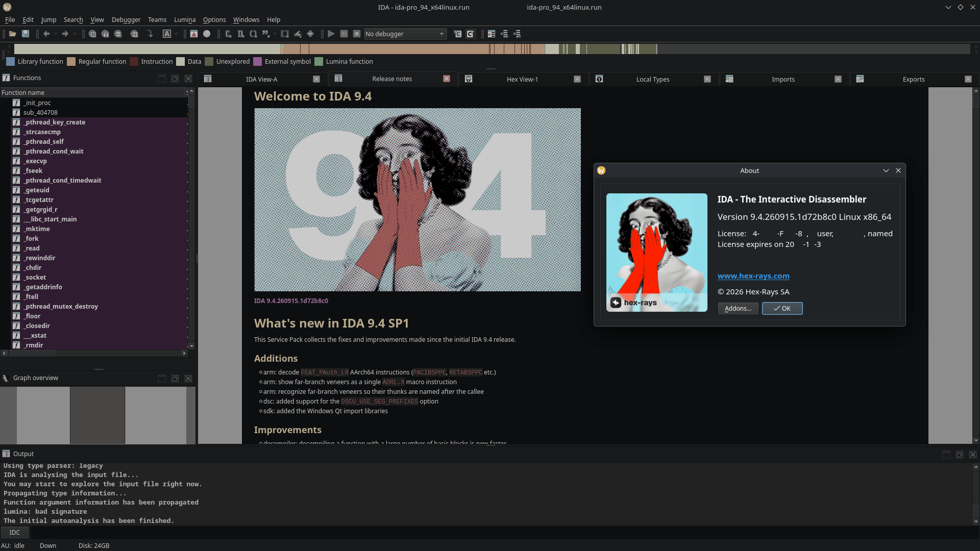This screenshot has width=980, height=551.
Task: Click the Output panel list icon
Action: coord(6,454)
